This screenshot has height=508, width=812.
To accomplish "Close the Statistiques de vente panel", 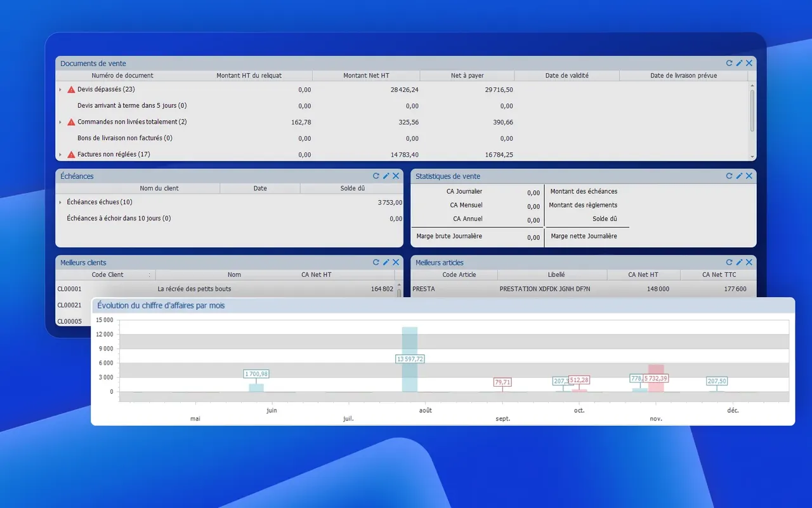I will (x=749, y=176).
